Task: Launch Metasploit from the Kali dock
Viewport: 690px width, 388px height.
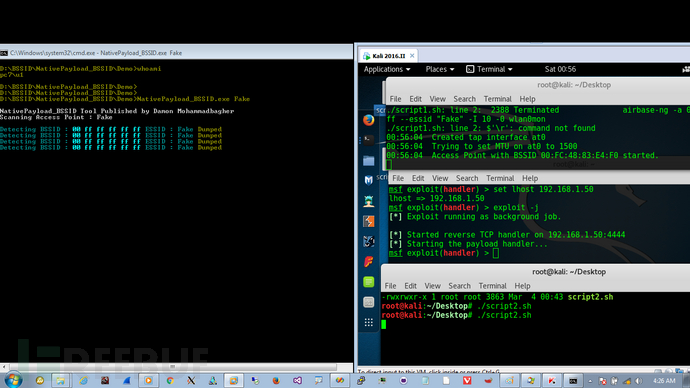Action: (369, 180)
